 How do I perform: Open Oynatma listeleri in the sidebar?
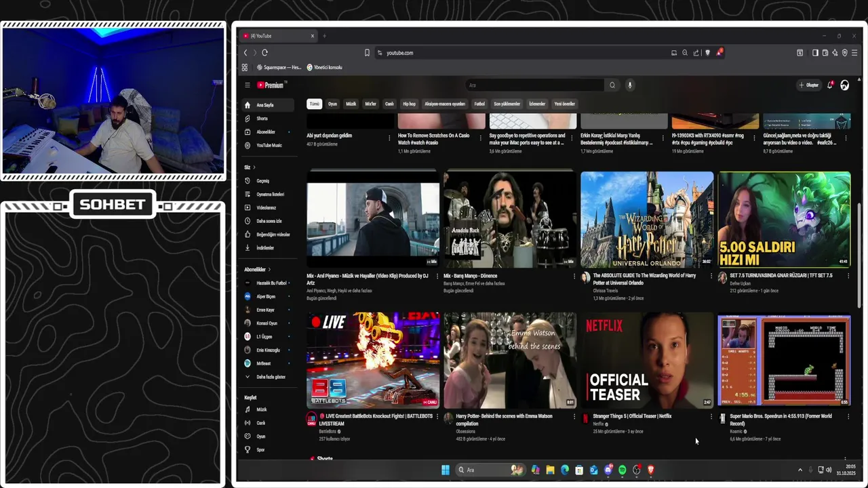tap(268, 195)
